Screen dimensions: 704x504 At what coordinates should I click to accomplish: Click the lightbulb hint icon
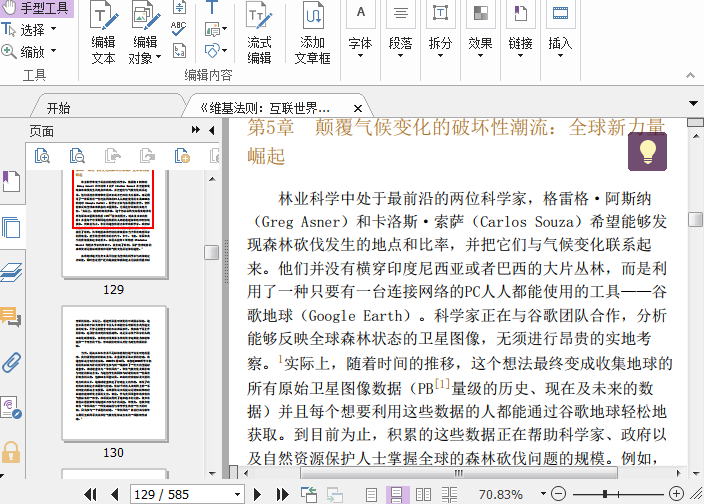(x=647, y=152)
